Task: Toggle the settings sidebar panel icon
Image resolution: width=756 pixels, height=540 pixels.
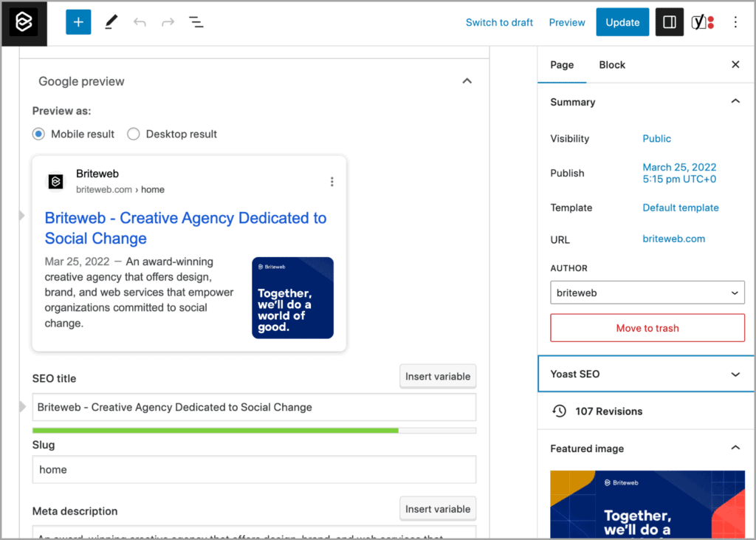Action: pos(669,21)
